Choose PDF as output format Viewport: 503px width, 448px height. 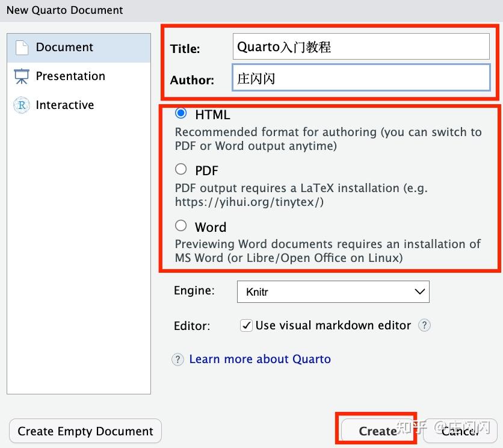pos(181,169)
